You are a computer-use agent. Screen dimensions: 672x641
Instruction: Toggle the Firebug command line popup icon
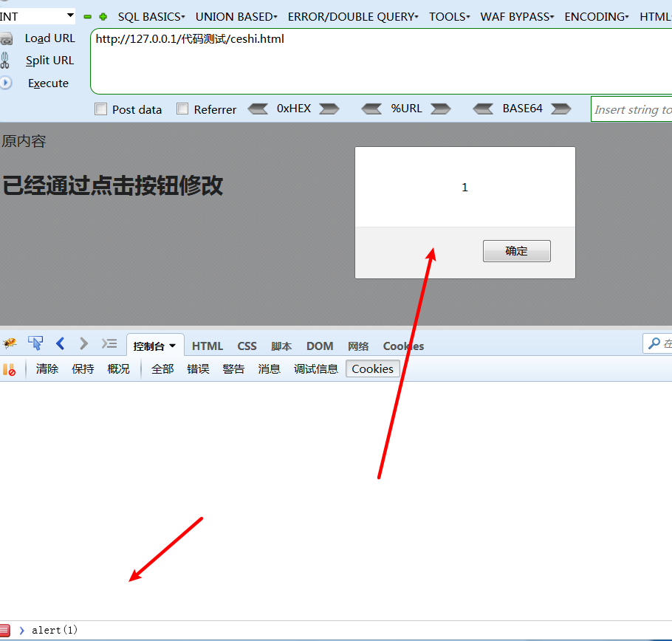109,343
